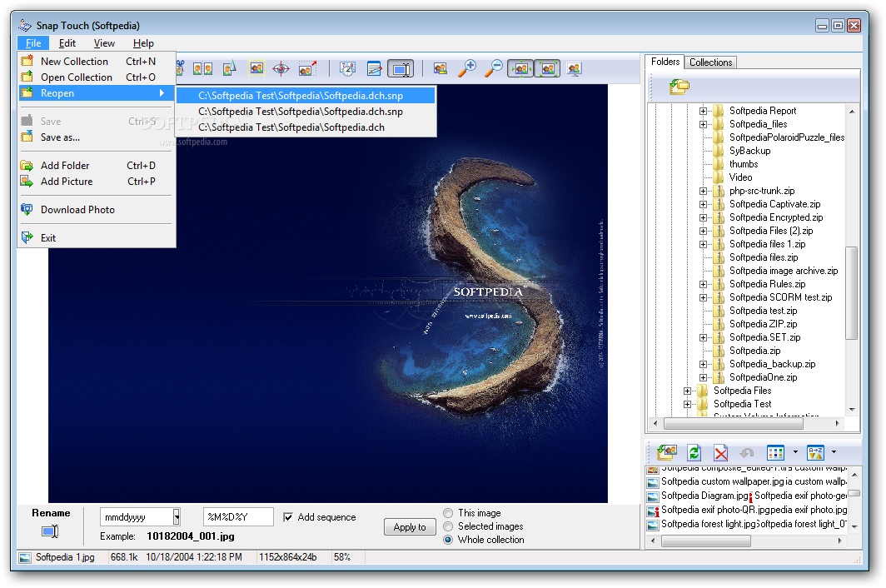The width and height of the screenshot is (886, 588).
Task: Click the folder-up icon in Folders panel
Action: [679, 87]
